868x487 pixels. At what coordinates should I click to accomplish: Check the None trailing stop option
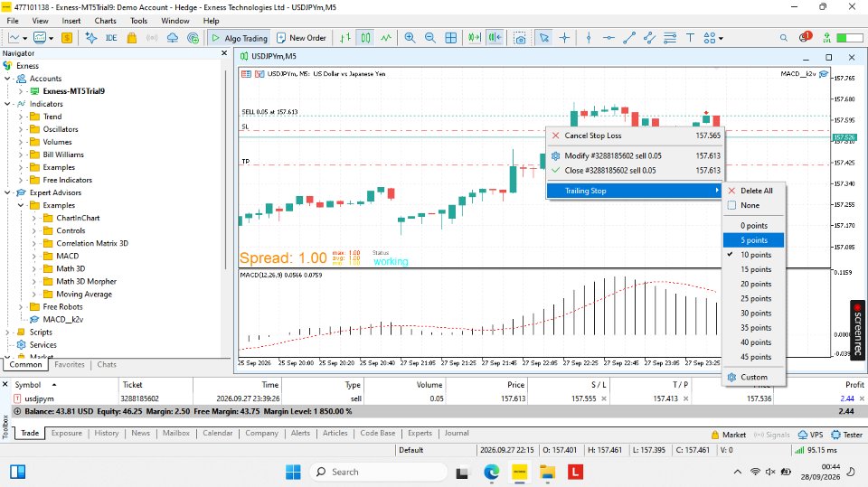pos(753,205)
